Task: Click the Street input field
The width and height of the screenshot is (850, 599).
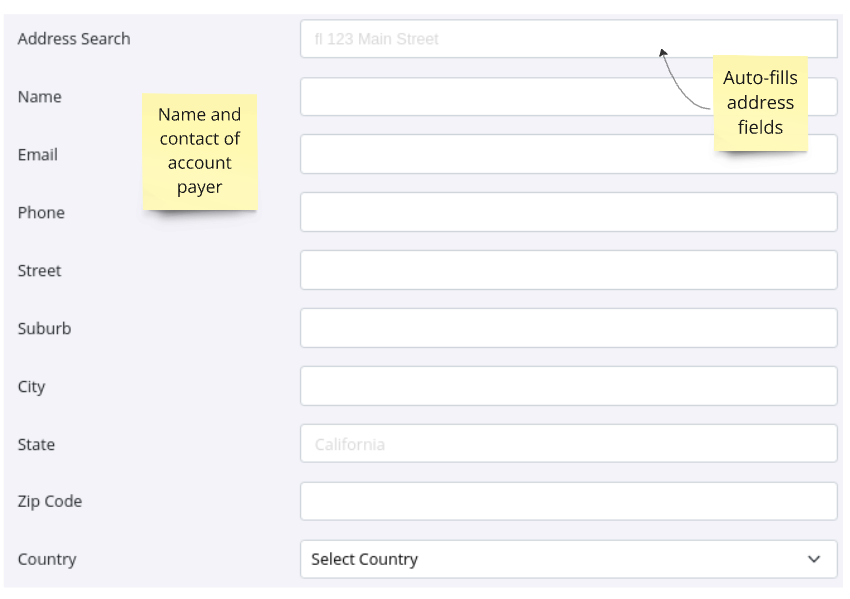Action: [568, 270]
